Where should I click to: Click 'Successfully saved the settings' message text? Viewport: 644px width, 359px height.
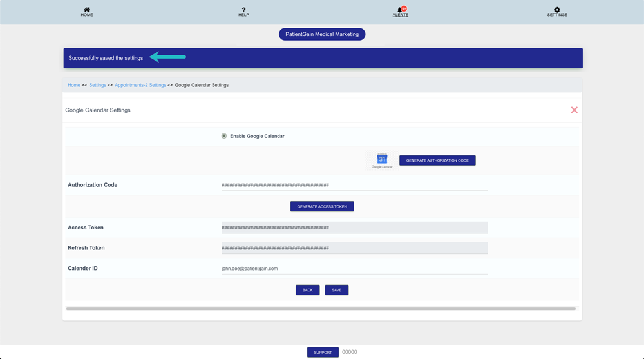[106, 58]
